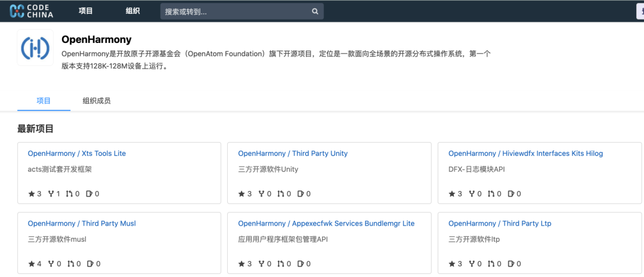Click star icon on Third Party Musl card
The width and height of the screenshot is (644, 277).
click(32, 264)
